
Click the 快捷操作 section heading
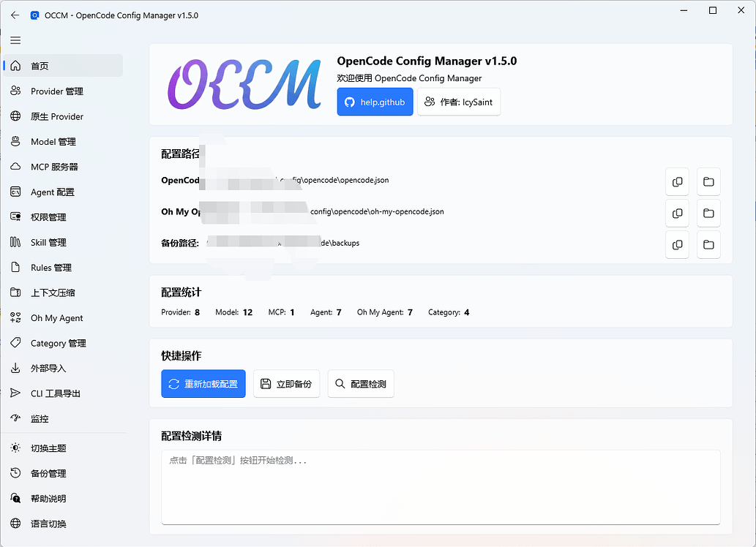coord(181,355)
